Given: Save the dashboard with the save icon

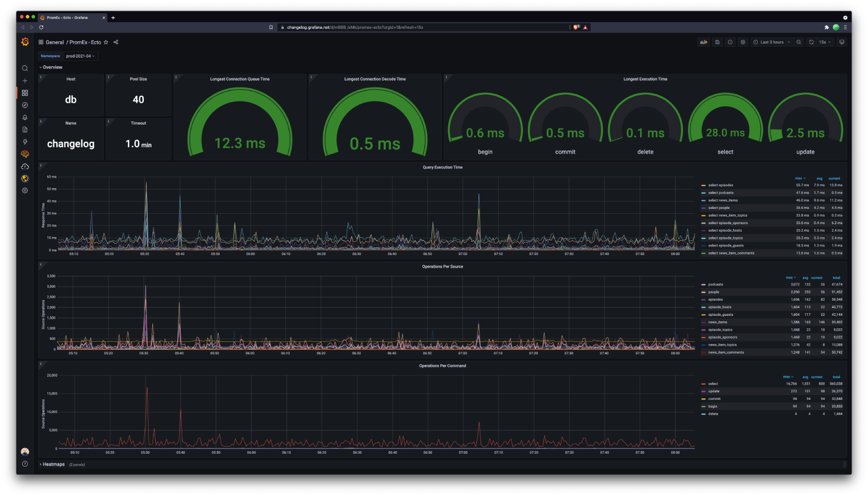Looking at the screenshot, I should 717,42.
